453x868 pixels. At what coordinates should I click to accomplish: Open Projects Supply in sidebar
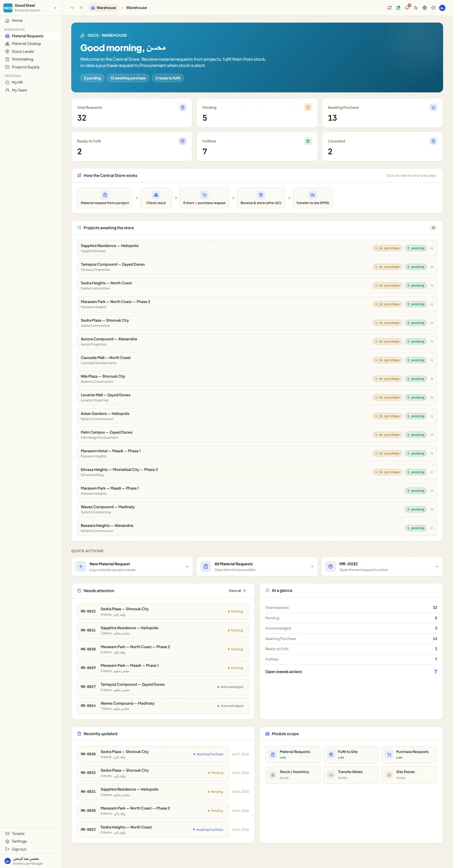(31, 67)
